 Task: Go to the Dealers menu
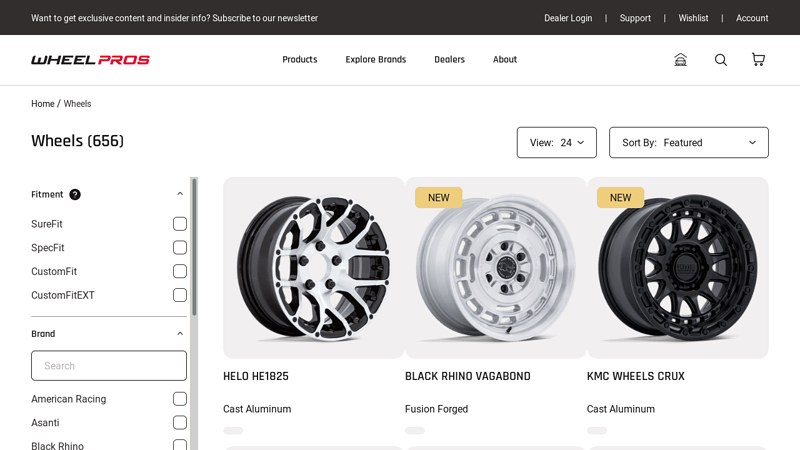[449, 59]
